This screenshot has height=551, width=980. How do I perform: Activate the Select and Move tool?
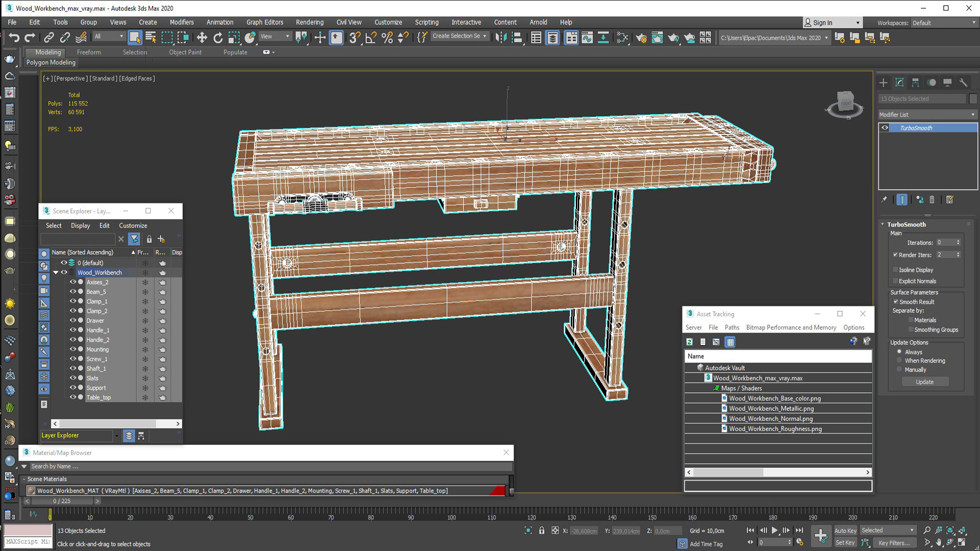(x=202, y=37)
